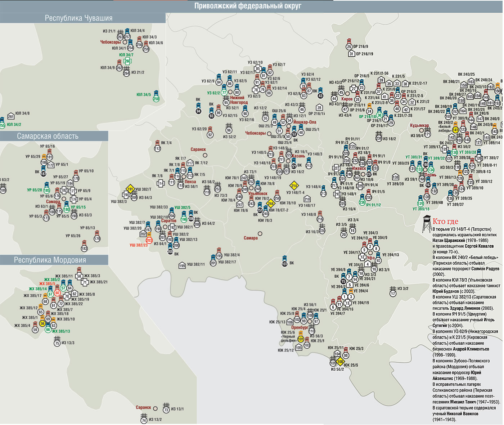Open the «Самарская область» inset header
504x425 pixels.
pyautogui.click(x=48, y=136)
